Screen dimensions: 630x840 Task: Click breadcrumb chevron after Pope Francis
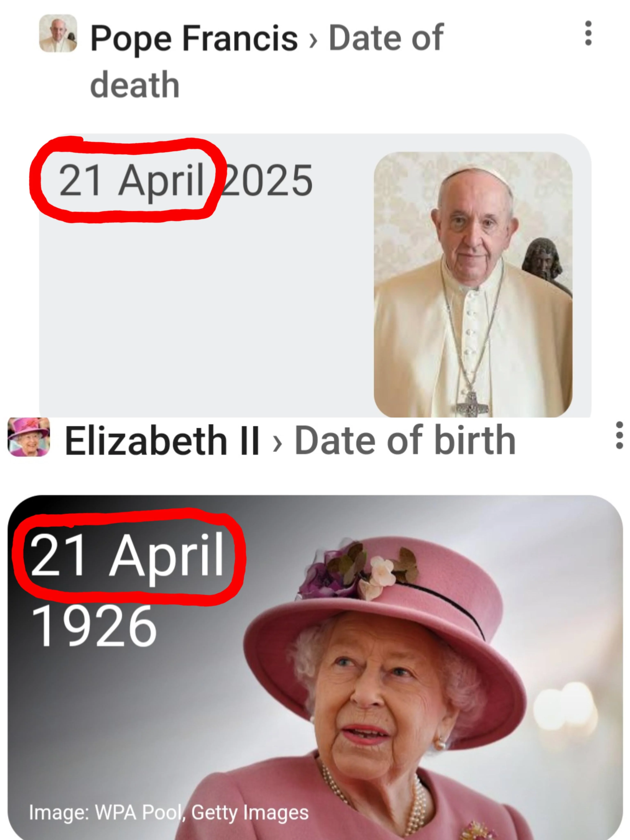[313, 41]
